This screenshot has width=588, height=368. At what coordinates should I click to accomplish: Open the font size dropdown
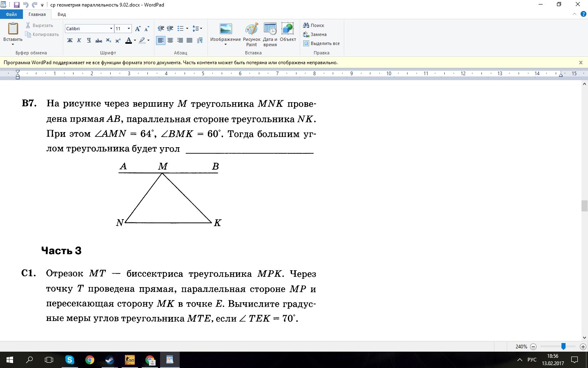coord(129,29)
